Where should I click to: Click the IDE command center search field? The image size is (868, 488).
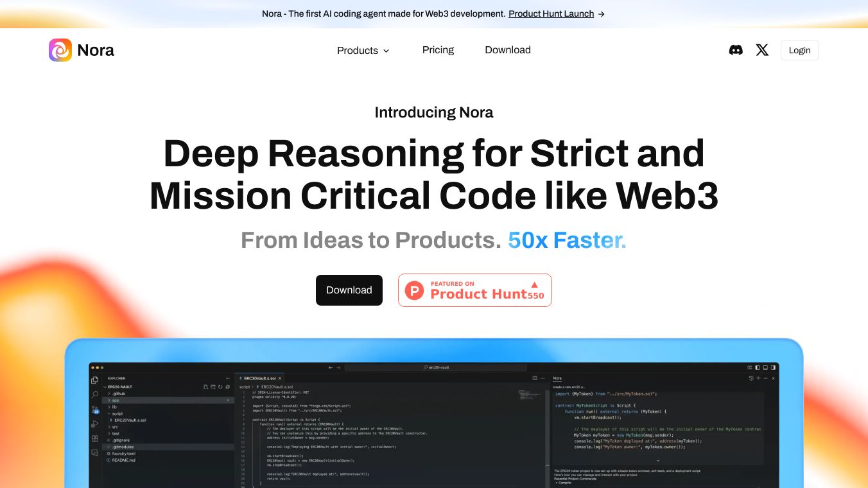[x=436, y=368]
